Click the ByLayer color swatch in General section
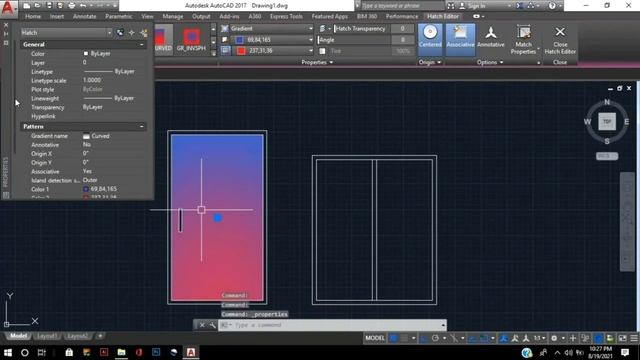 point(86,53)
